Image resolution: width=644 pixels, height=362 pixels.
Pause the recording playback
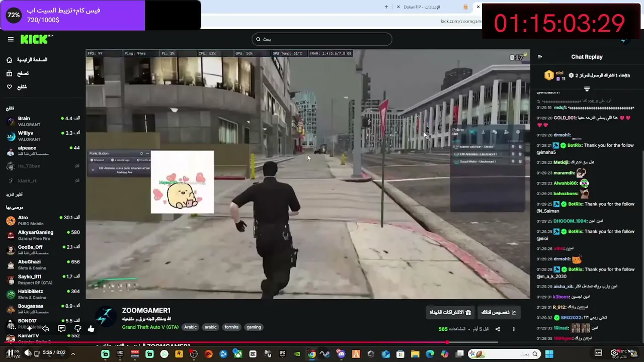coord(10,353)
